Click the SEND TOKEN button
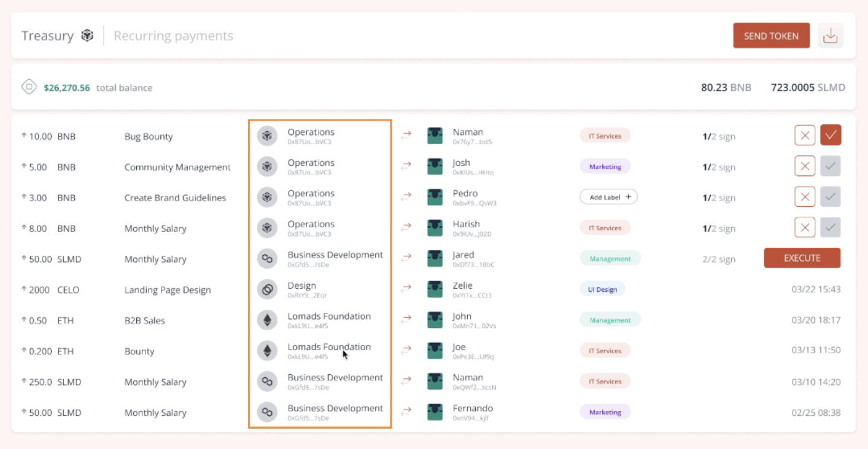This screenshot has height=449, width=868. (x=771, y=35)
